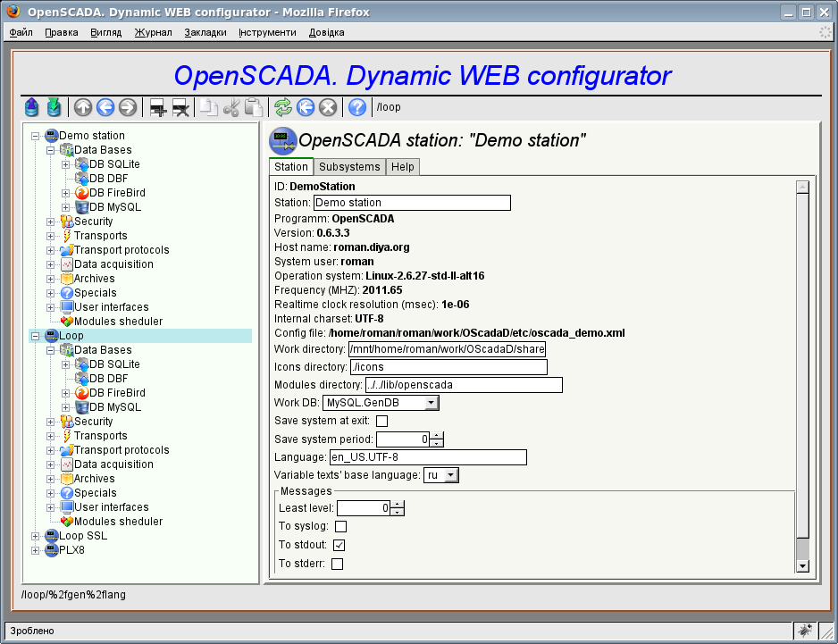Click the scrollbar down arrow in Station panel
Viewport: 838px width, 644px height.
coord(802,566)
